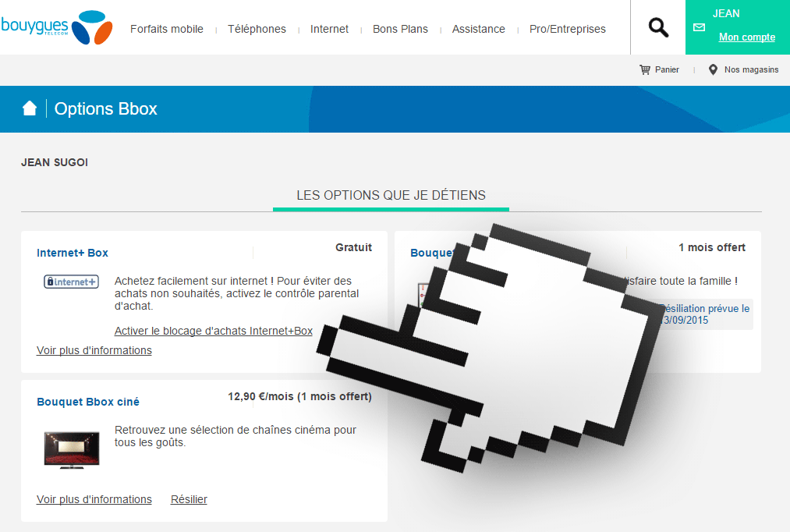Screen dimensions: 790x532
Task: Click the Bbox ciné television thumbnail
Action: [x=72, y=450]
